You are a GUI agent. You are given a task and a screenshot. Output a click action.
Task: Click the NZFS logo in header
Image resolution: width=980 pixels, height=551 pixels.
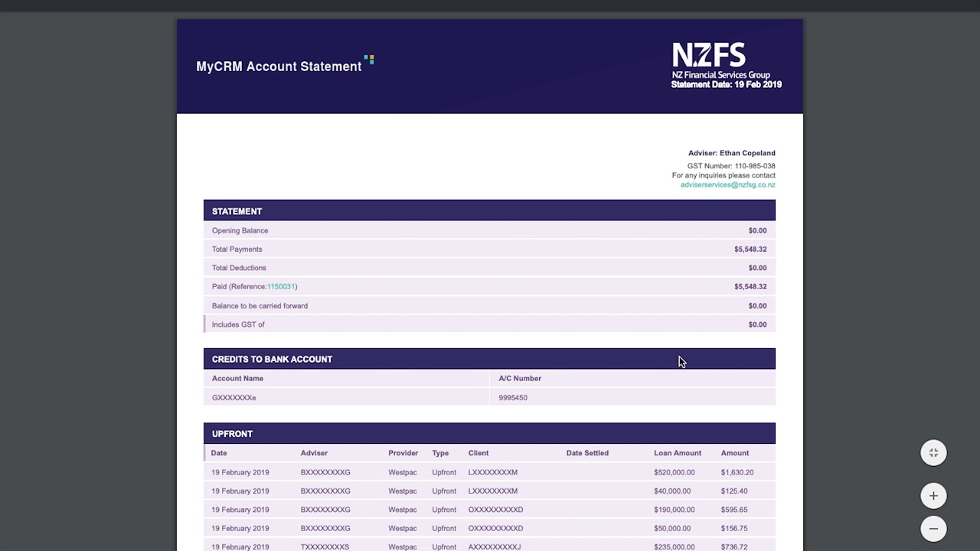pyautogui.click(x=720, y=60)
